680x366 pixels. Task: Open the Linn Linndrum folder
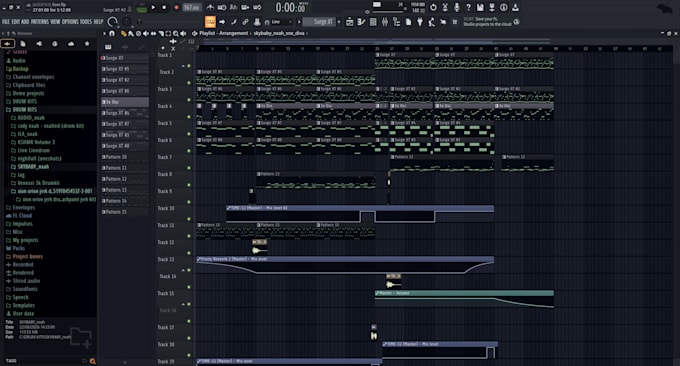pyautogui.click(x=30, y=150)
